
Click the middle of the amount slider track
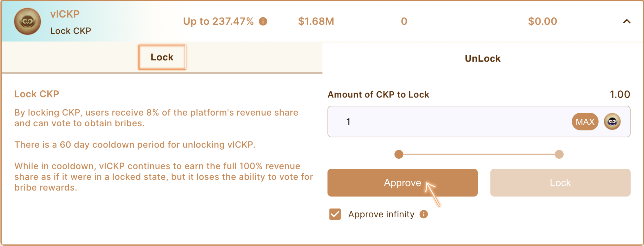479,154
